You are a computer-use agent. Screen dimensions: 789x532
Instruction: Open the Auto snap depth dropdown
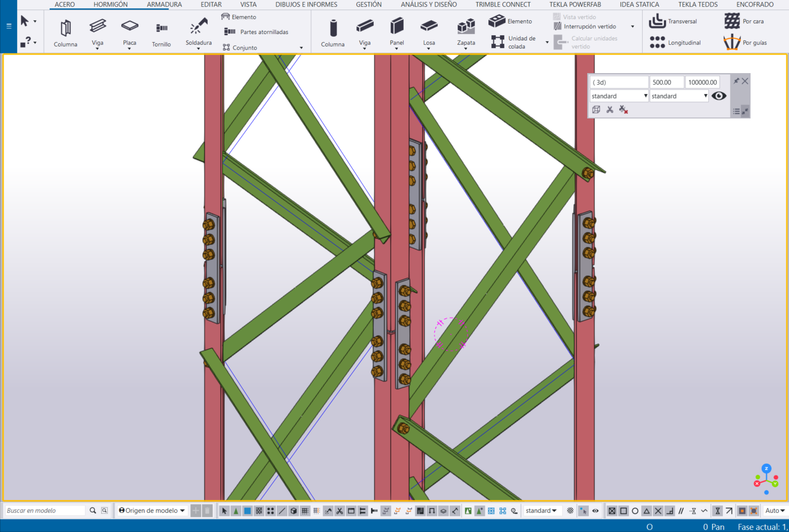click(x=775, y=511)
